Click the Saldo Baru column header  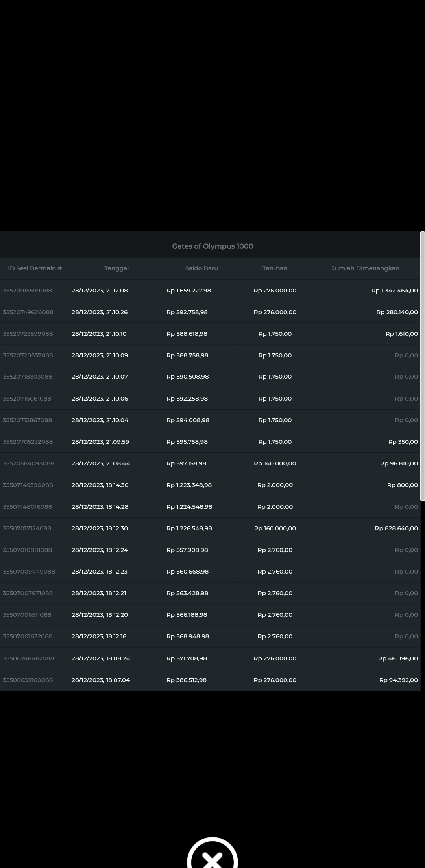pos(201,268)
